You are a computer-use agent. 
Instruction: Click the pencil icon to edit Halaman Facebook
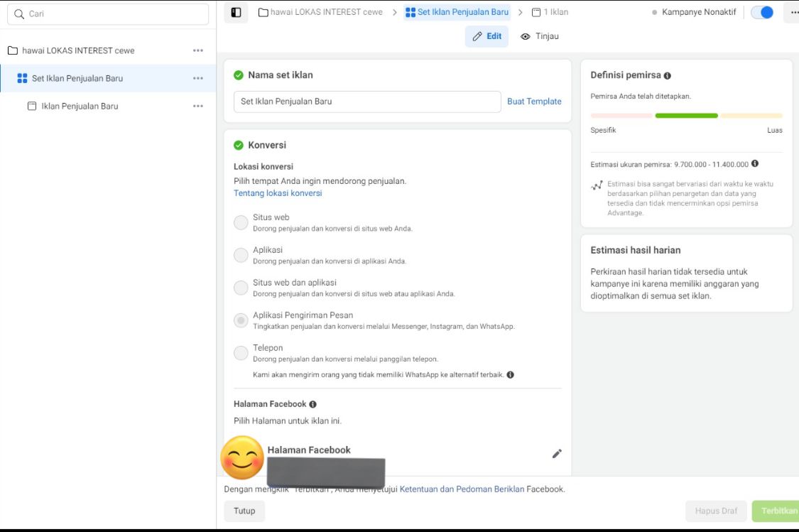(x=558, y=453)
